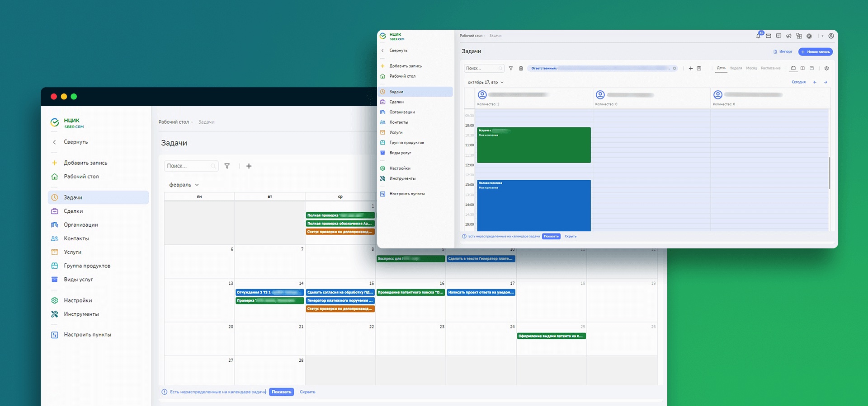Go to next day with right arrow

[826, 82]
